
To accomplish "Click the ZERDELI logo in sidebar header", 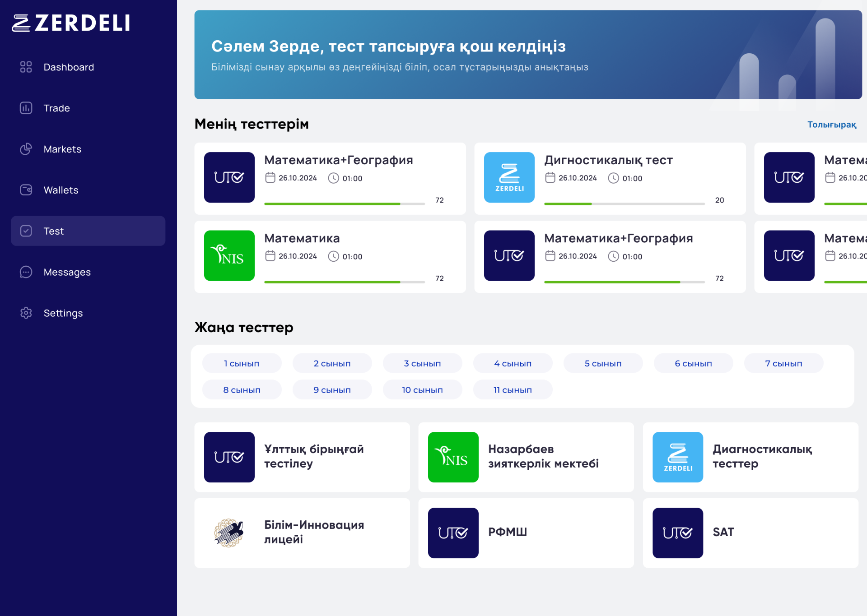I will click(71, 23).
